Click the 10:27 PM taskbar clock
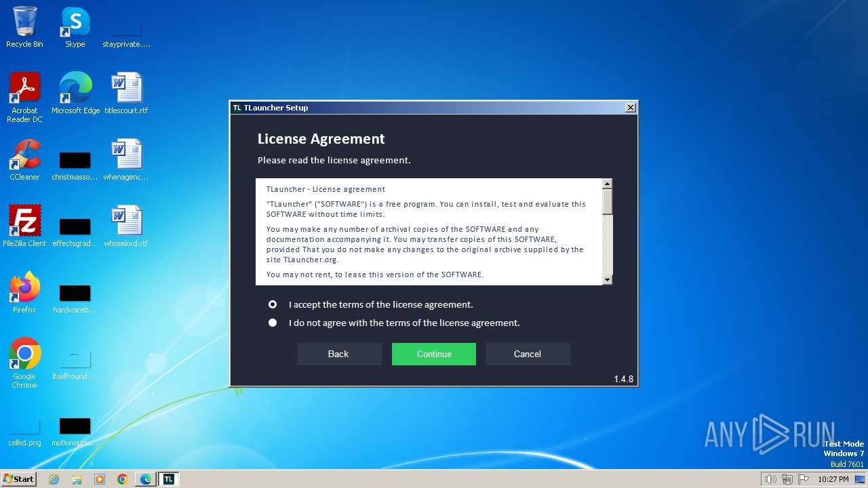The image size is (868, 488). [x=833, y=479]
